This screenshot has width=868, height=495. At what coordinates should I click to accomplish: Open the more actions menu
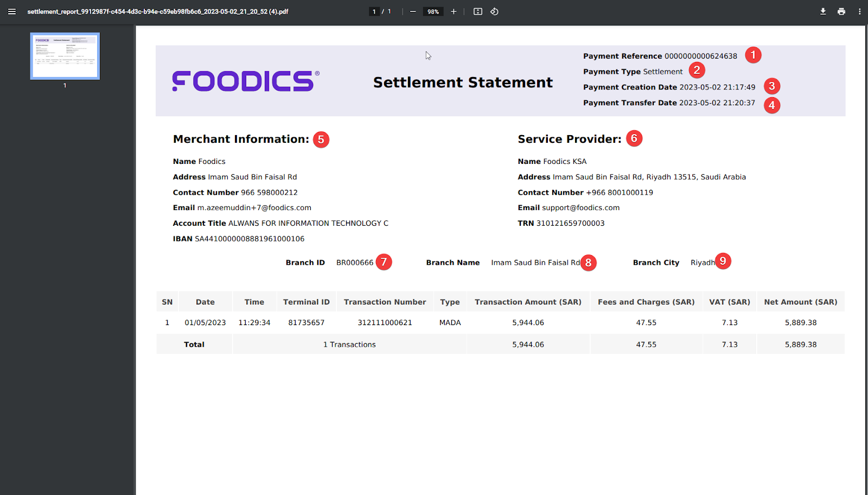[x=859, y=11]
